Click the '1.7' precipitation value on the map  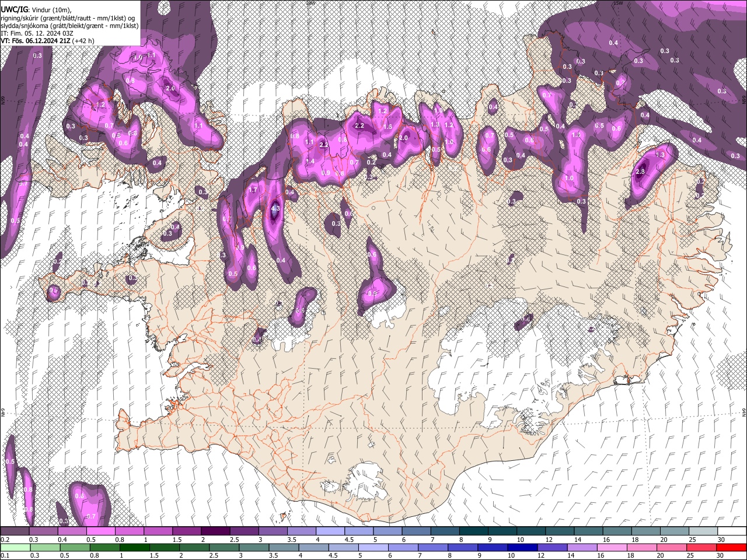pos(253,190)
